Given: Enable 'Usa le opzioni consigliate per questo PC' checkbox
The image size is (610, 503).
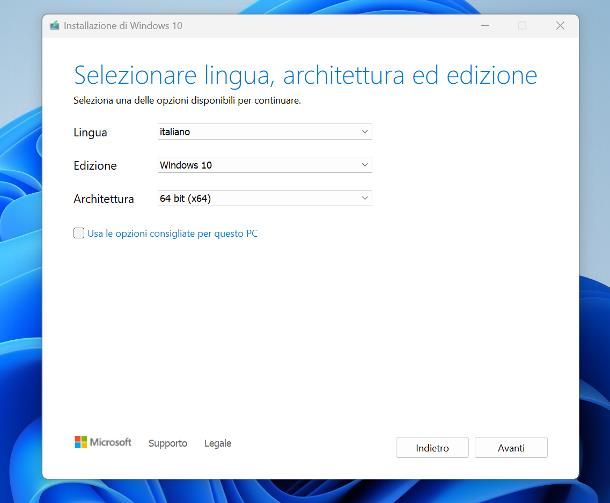Looking at the screenshot, I should pyautogui.click(x=79, y=233).
